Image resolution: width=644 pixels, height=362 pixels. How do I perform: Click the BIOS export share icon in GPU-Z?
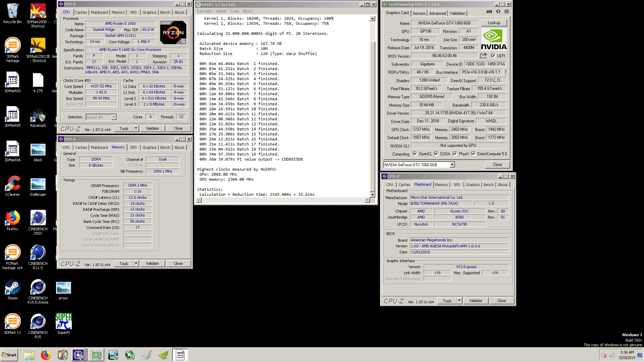coord(483,56)
